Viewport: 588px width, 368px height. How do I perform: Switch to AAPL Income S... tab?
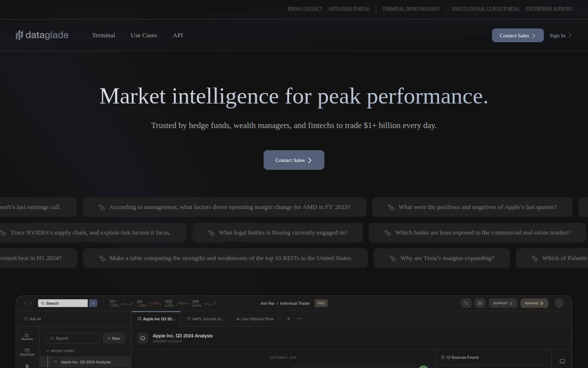(205, 319)
